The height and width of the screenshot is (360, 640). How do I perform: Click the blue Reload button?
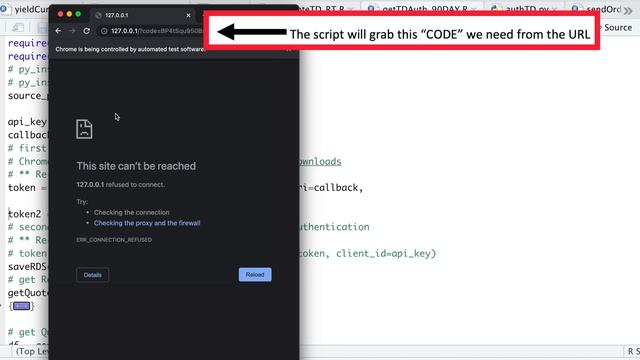(255, 275)
